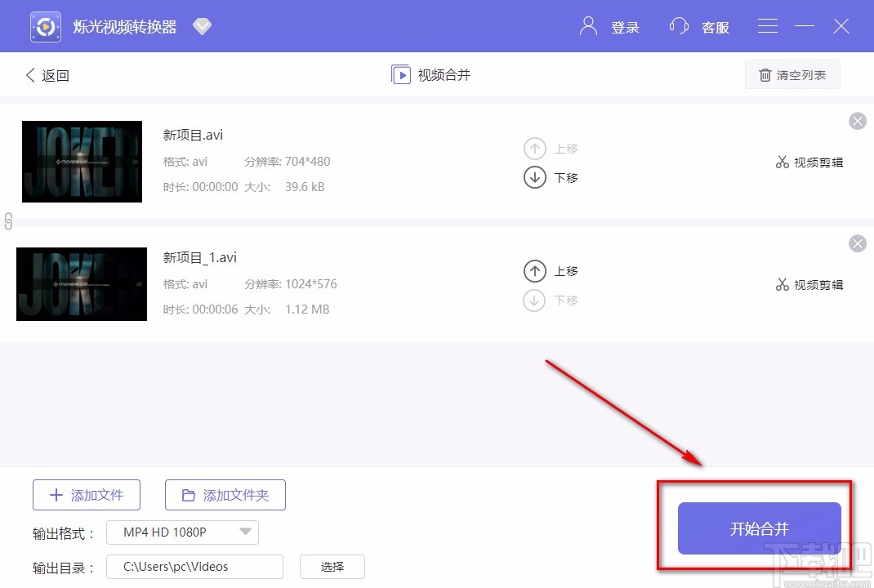
Task: Open 视频剪辑 editing for 新项目_1.avi
Action: point(782,284)
